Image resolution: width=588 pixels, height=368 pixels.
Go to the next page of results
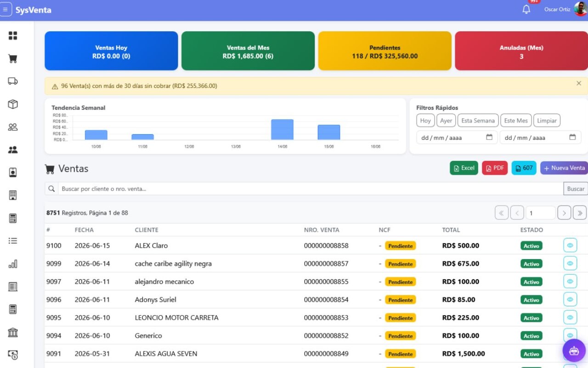point(564,213)
